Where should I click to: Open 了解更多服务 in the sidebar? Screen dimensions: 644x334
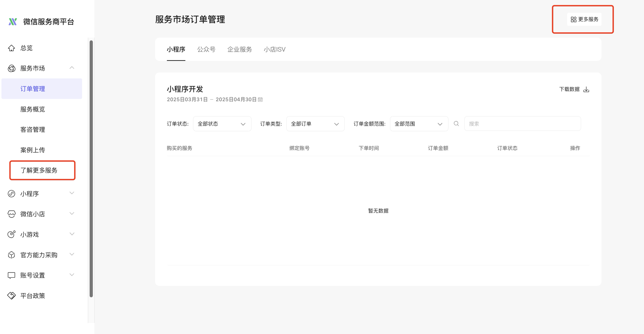pos(39,170)
